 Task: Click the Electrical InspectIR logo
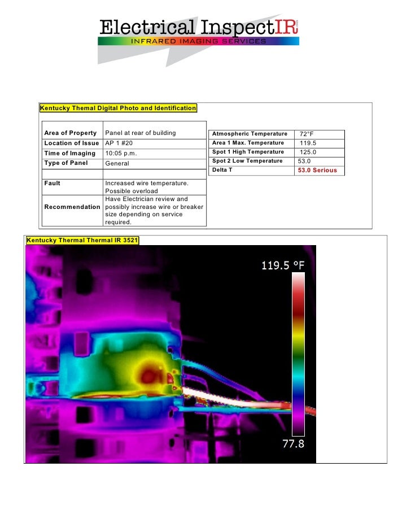point(199,40)
